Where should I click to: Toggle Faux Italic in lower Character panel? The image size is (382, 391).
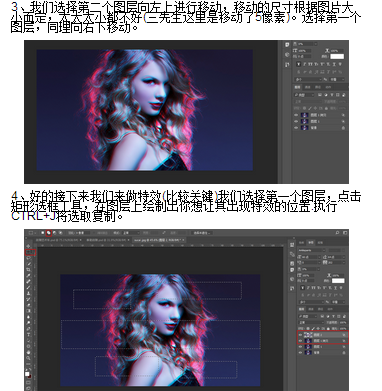(308, 288)
